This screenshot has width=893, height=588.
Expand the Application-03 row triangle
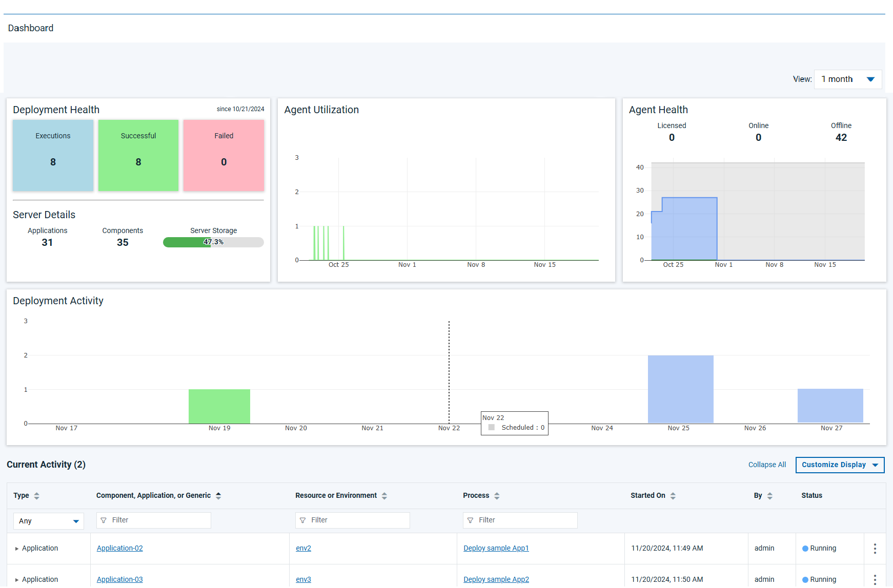[17, 580]
